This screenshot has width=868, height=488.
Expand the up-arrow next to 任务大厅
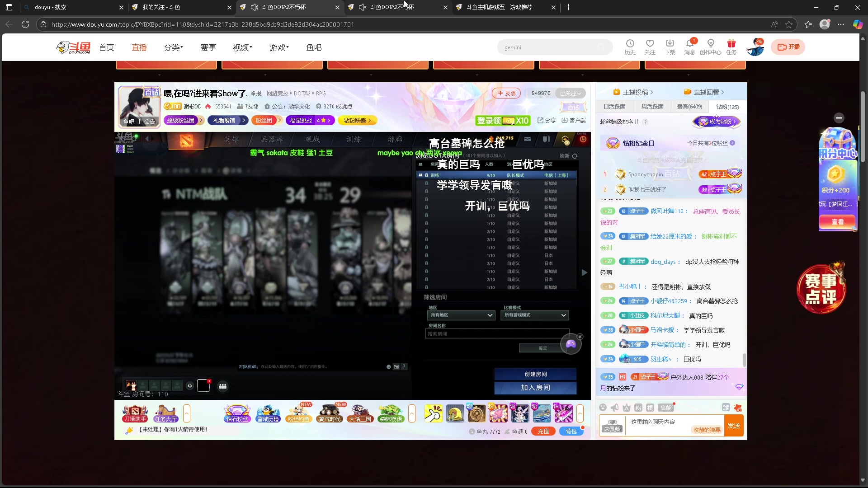pyautogui.click(x=187, y=413)
